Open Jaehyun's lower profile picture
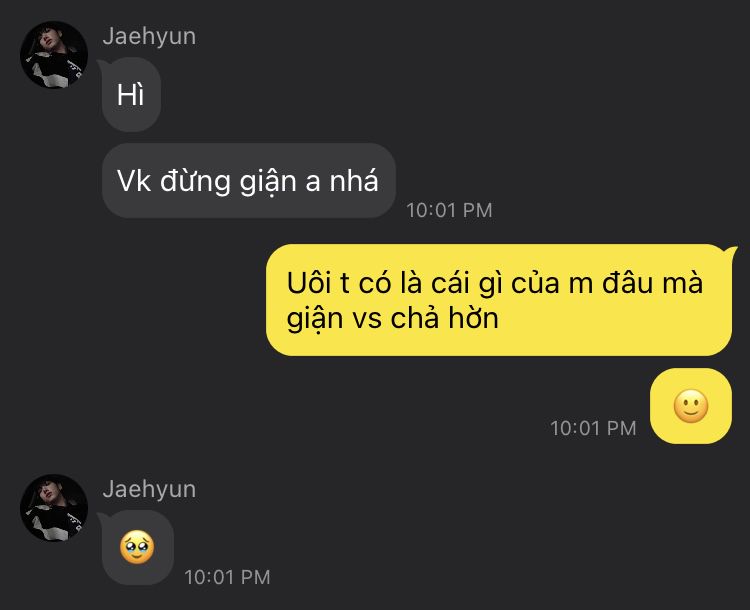 tap(54, 508)
